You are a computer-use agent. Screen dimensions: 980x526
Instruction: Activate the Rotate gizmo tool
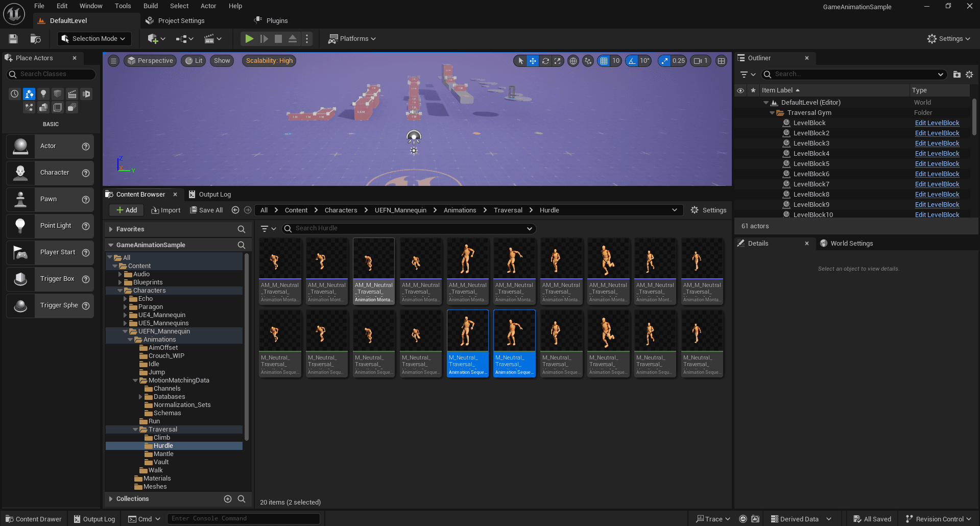coord(545,61)
